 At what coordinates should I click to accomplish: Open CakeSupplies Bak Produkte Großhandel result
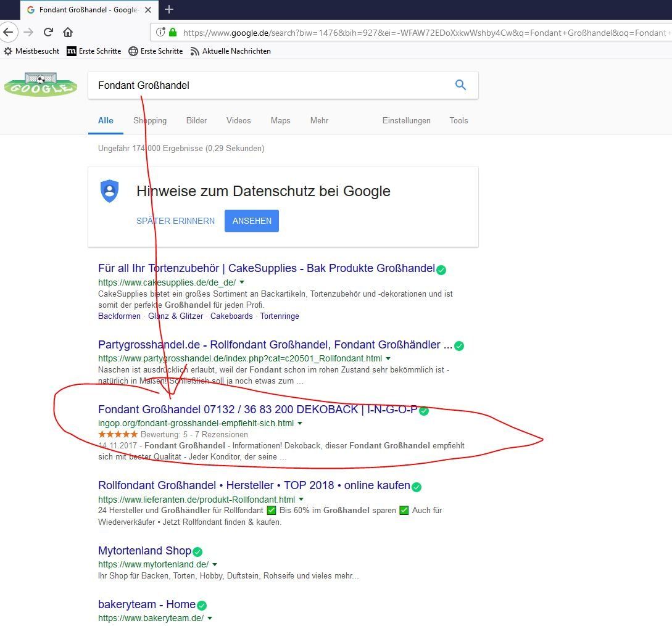tap(267, 268)
